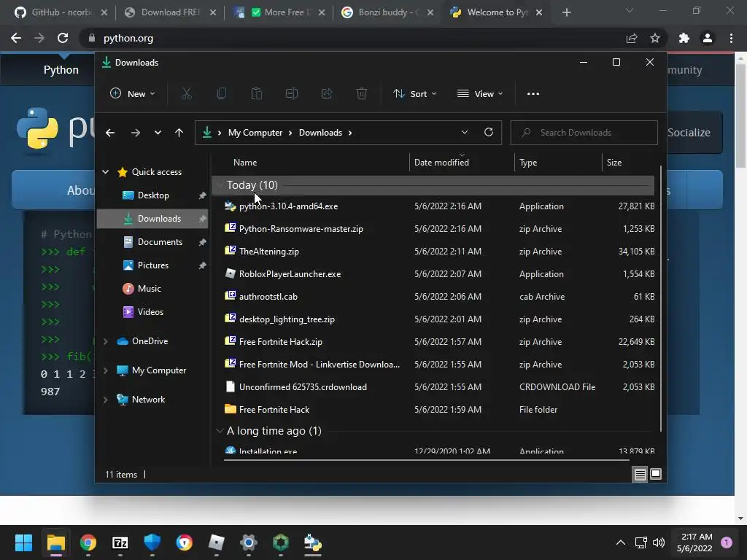Image resolution: width=747 pixels, height=560 pixels.
Task: Open Chrome extensions puzzle icon
Action: [x=684, y=38]
